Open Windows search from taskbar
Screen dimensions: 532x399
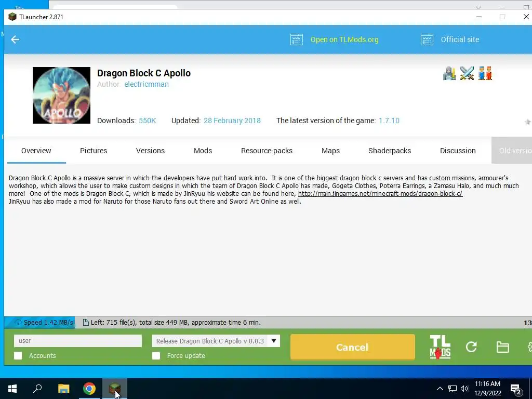click(37, 389)
